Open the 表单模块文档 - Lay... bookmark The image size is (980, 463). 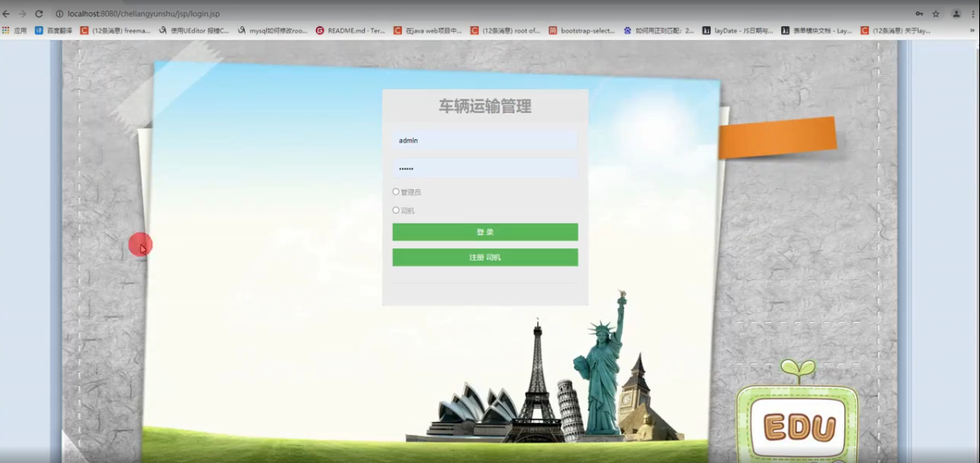(x=817, y=30)
